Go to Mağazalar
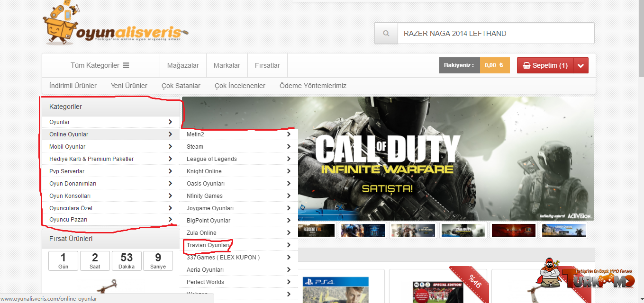Image resolution: width=644 pixels, height=303 pixels. click(183, 65)
